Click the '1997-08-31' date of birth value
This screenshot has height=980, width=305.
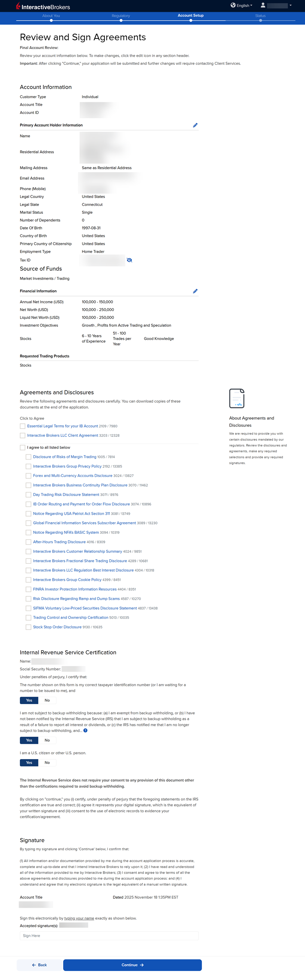pyautogui.click(x=91, y=228)
